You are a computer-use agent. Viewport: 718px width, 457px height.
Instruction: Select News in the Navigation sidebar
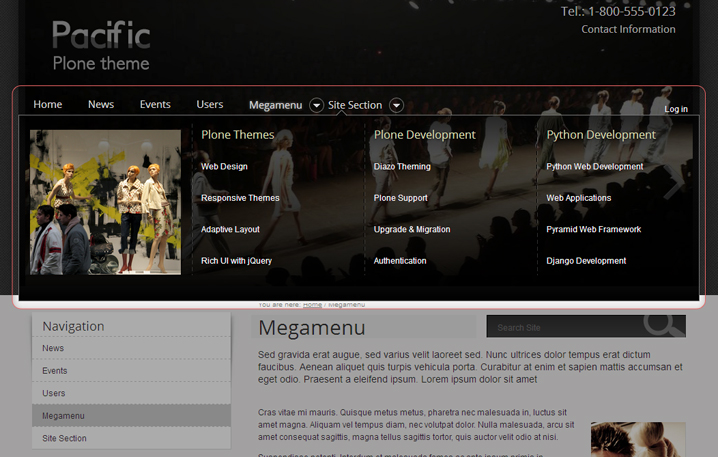(x=131, y=348)
